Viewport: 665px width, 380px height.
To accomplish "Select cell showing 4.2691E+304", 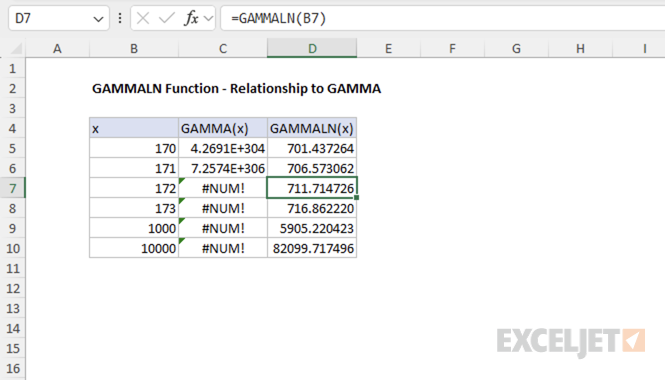I will click(x=223, y=148).
